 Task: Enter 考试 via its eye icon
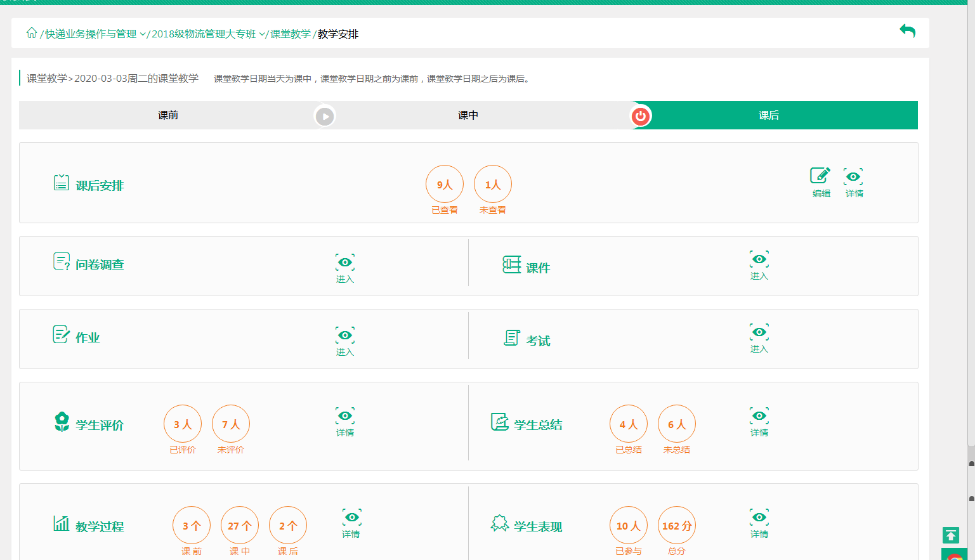(x=759, y=332)
